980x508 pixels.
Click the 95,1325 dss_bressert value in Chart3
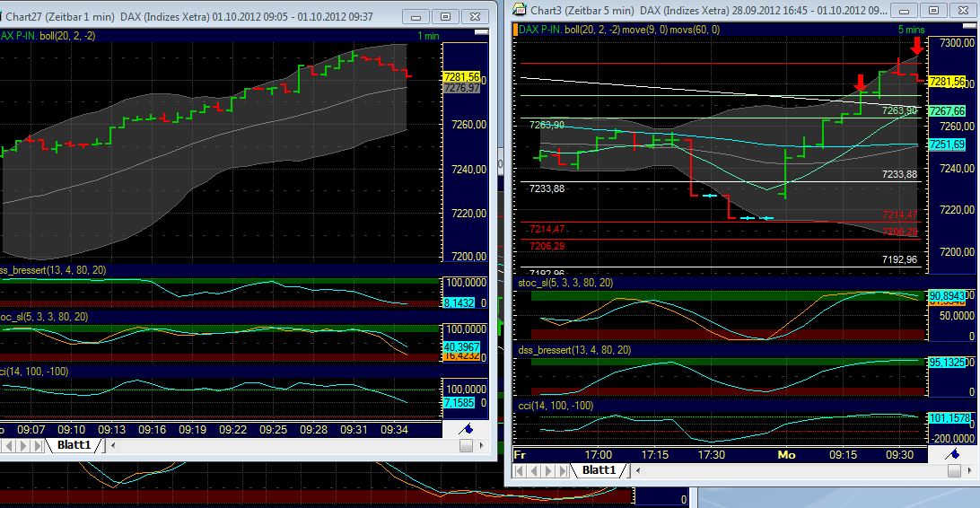click(x=947, y=363)
